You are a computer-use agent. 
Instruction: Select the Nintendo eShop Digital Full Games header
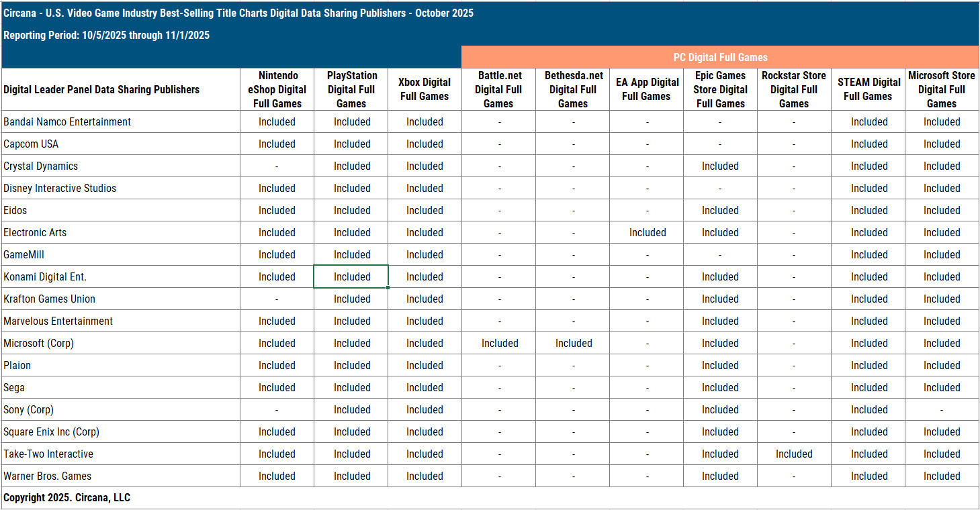(x=277, y=89)
